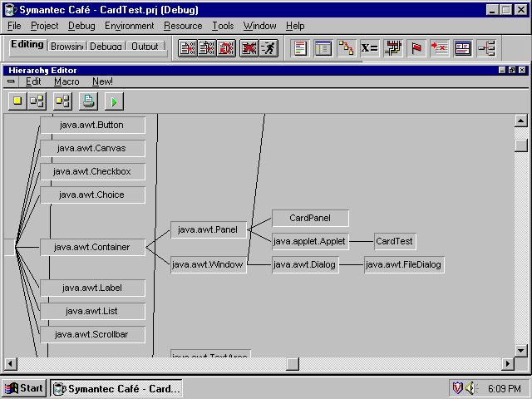This screenshot has height=399, width=532.
Task: Select the java.awt.Container class node
Action: 92,248
